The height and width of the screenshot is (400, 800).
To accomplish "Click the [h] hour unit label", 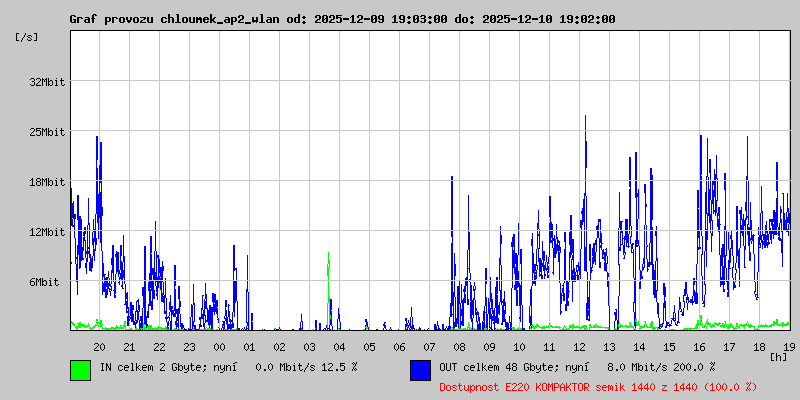I will [779, 357].
